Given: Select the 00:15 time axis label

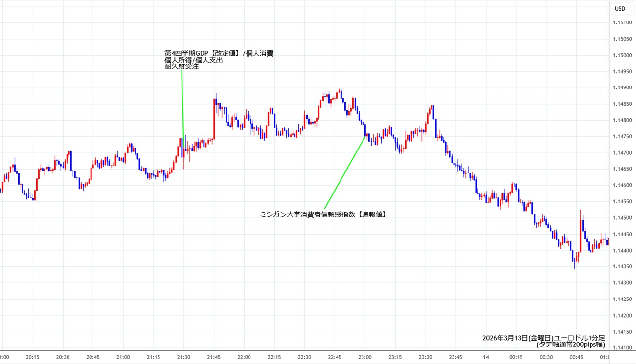Looking at the screenshot, I should tap(516, 357).
